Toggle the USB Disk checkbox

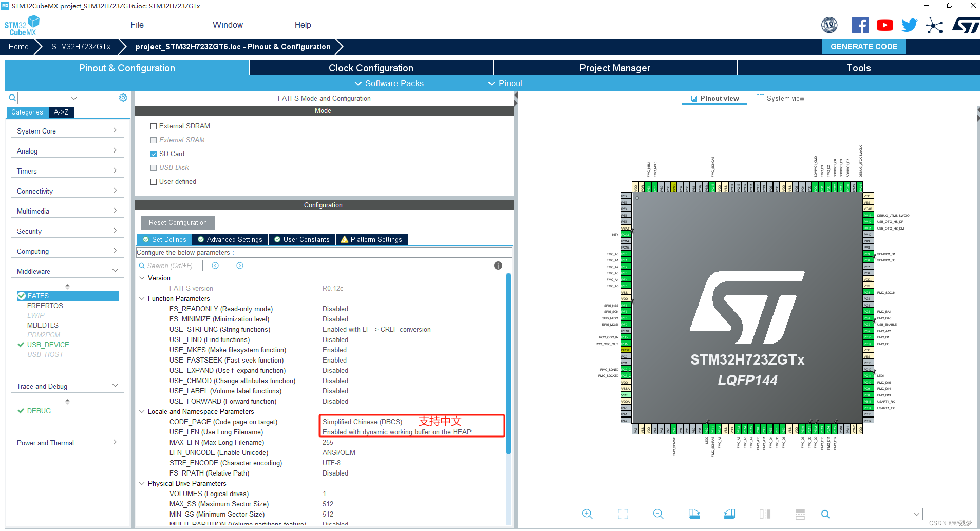point(154,168)
